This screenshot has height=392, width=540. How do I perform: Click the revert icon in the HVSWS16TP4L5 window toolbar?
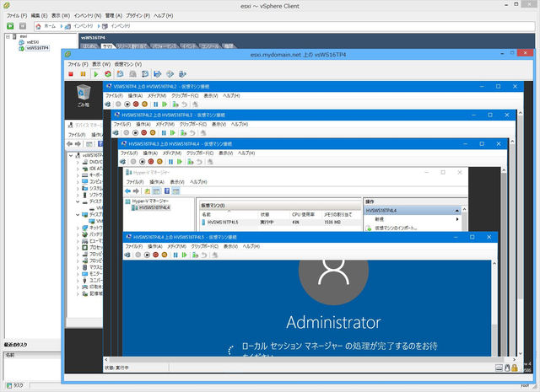point(204,255)
